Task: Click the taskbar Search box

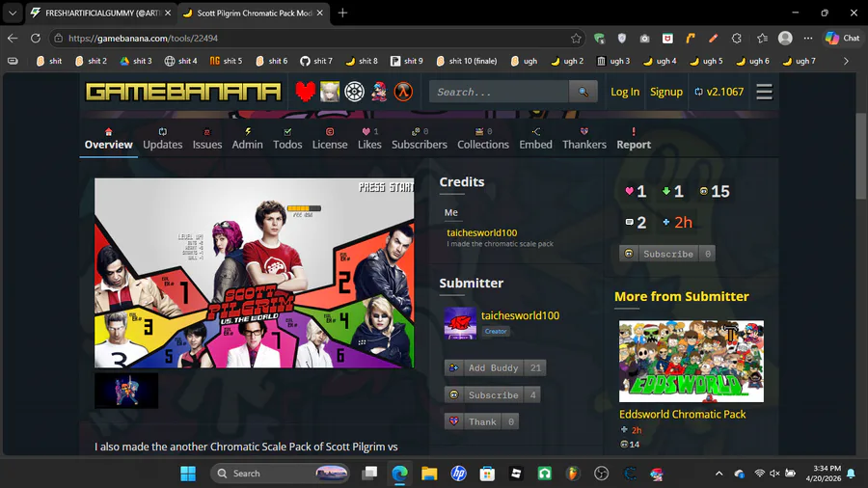Action: [280, 474]
